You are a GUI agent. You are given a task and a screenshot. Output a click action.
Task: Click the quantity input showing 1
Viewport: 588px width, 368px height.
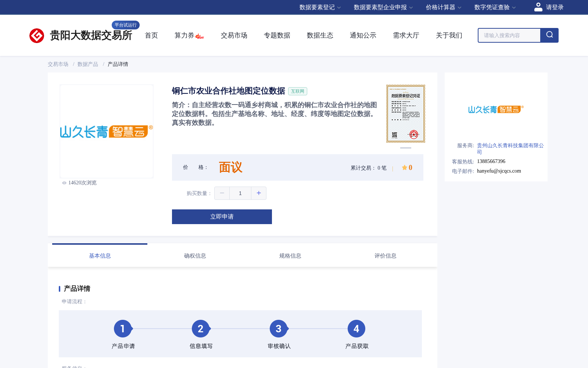coord(240,193)
